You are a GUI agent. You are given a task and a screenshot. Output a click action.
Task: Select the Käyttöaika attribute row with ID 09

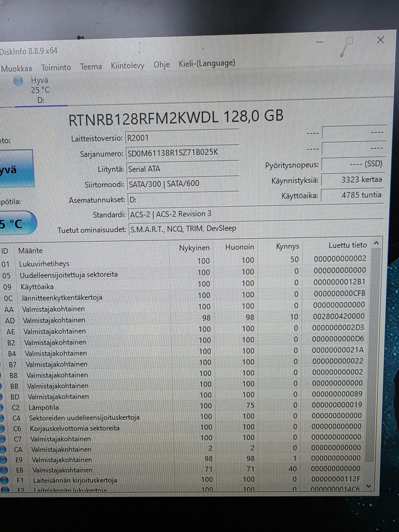coord(184,285)
